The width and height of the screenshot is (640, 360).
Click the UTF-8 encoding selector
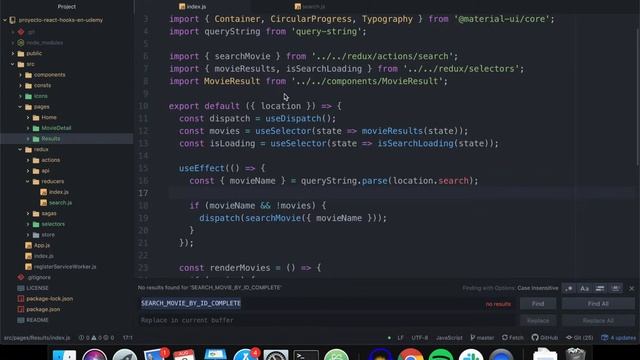click(x=420, y=338)
